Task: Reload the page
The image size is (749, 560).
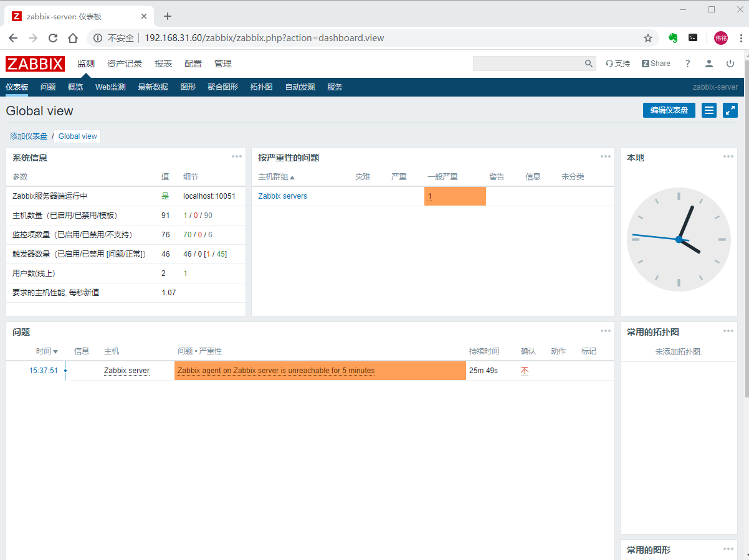Action: 53,38
